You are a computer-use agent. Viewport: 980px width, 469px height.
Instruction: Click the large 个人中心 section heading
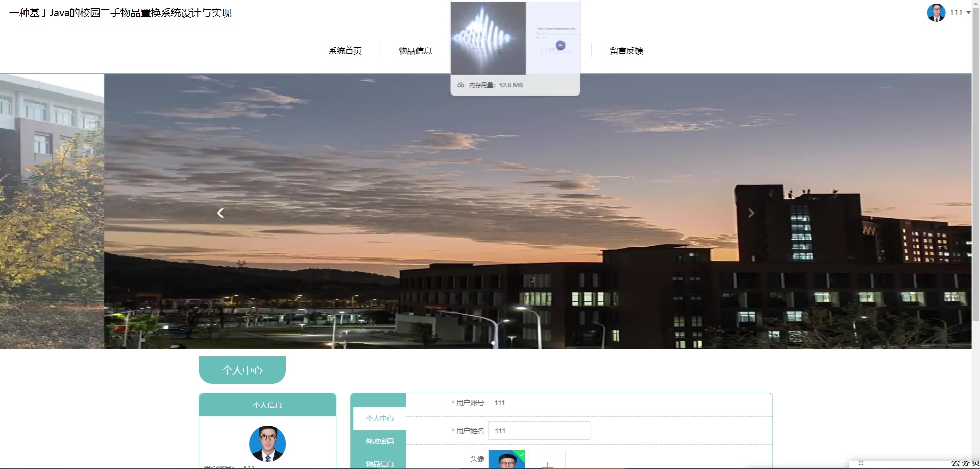242,370
